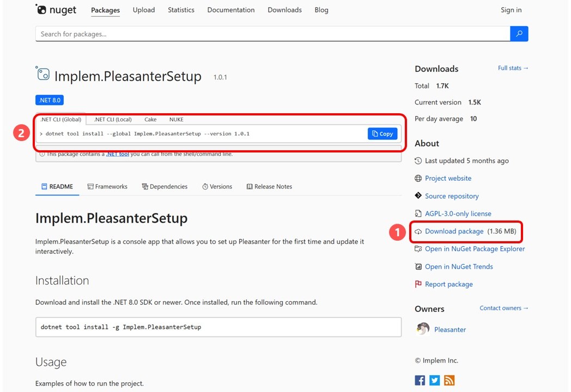
Task: Click the .NET 8.0 framework badge
Action: coord(50,100)
